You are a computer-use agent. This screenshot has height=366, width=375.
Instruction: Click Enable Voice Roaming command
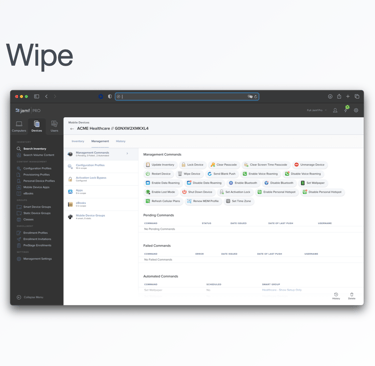260,174
